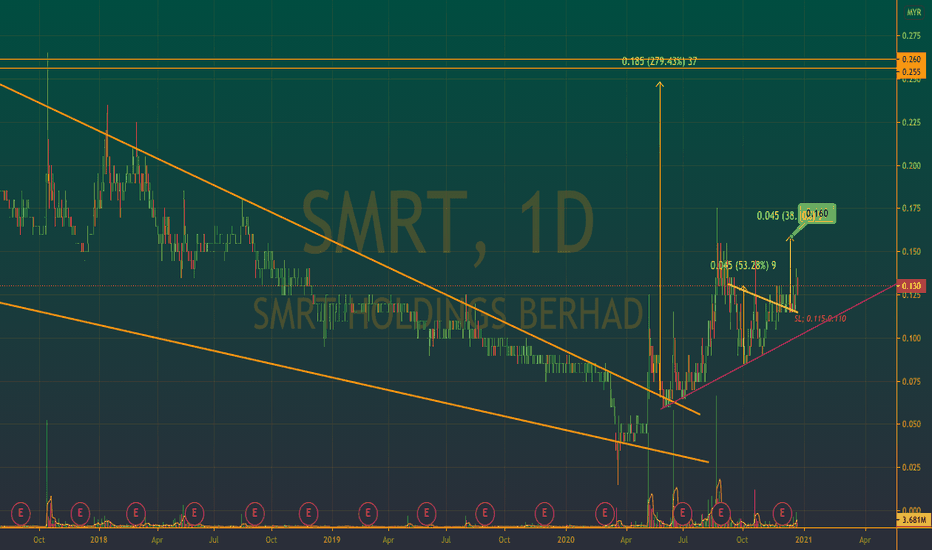The height and width of the screenshot is (550, 932).
Task: Select the '0.045 (53.28%) 9' measurement text
Action: 743,265
